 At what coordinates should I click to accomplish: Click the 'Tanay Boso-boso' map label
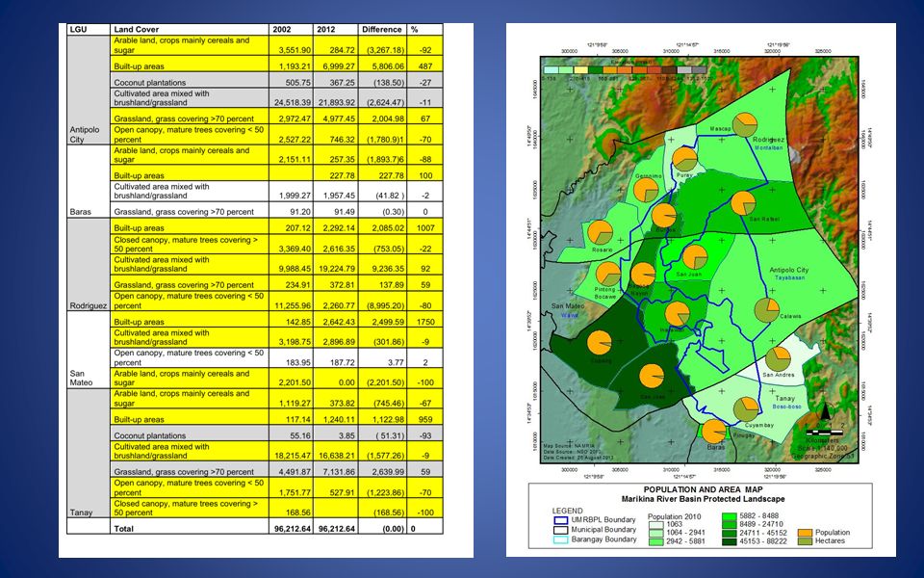(785, 403)
